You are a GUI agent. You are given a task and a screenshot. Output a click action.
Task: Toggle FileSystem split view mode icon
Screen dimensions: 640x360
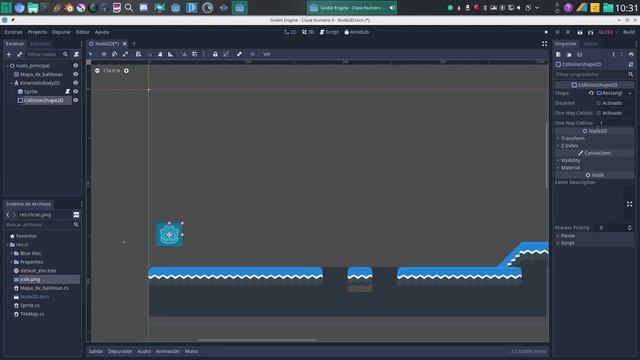click(76, 215)
